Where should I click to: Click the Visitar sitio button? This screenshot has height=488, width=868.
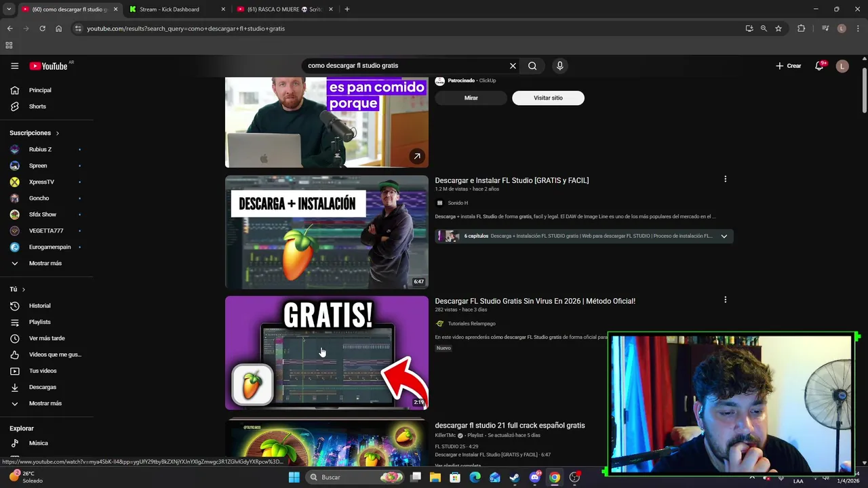[548, 98]
